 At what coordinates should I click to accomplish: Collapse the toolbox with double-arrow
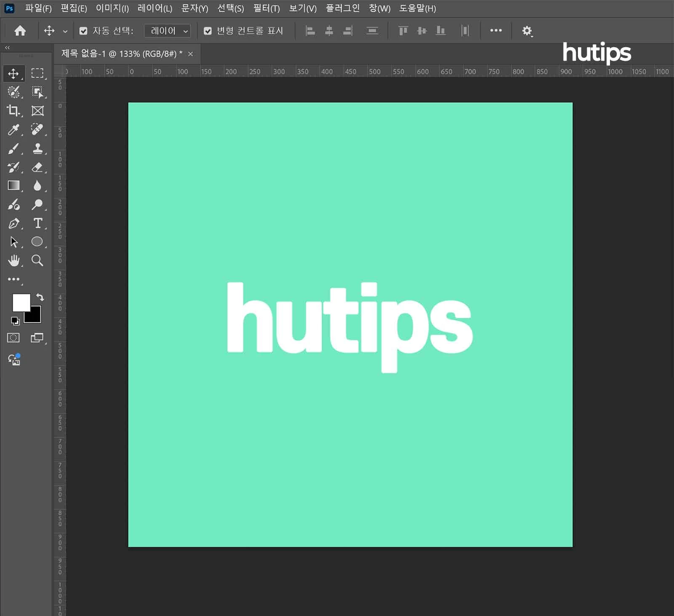7,48
